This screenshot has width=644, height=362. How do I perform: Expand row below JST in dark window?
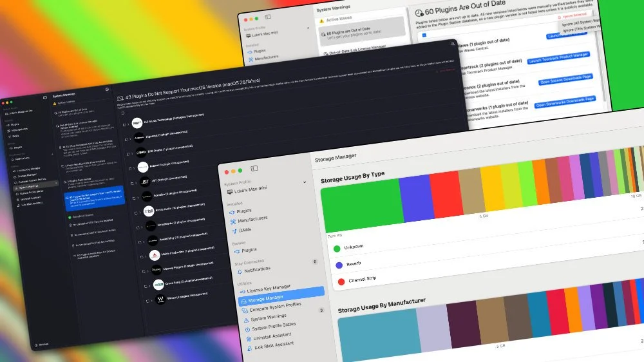[x=137, y=198]
